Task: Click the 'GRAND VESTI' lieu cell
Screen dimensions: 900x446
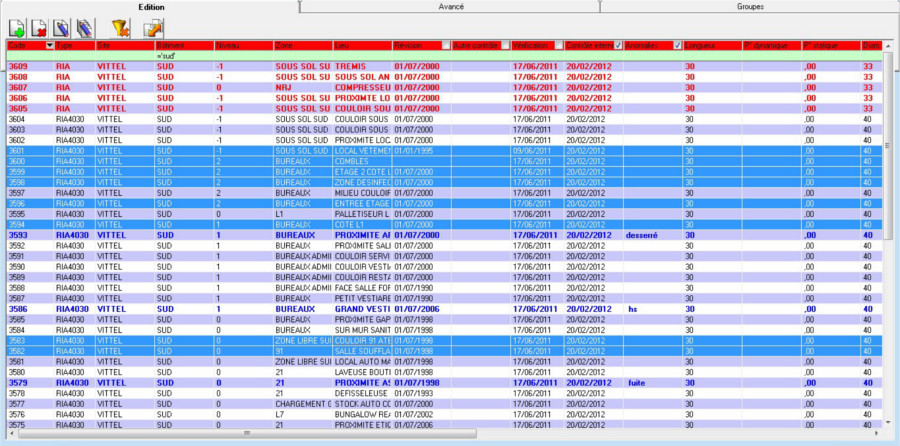Action: [x=362, y=309]
